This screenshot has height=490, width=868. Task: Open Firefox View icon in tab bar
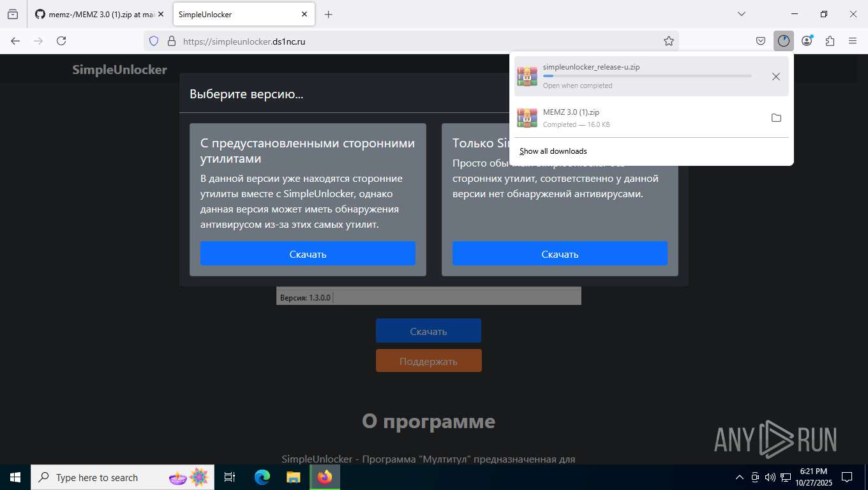pyautogui.click(x=13, y=14)
